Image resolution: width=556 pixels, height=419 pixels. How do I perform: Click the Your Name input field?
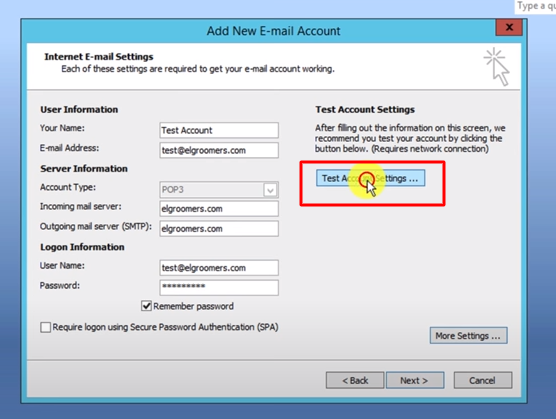coord(219,130)
